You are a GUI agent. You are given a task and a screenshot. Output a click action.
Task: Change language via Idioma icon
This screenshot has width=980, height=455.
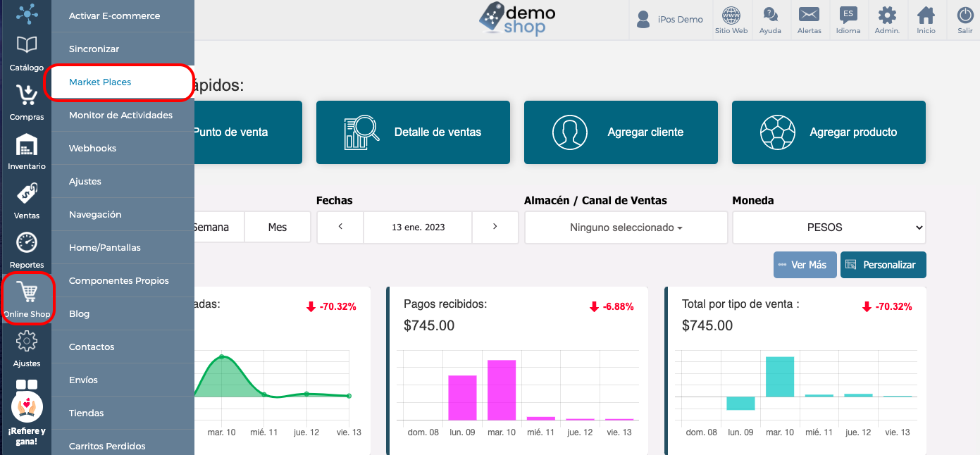pyautogui.click(x=848, y=15)
